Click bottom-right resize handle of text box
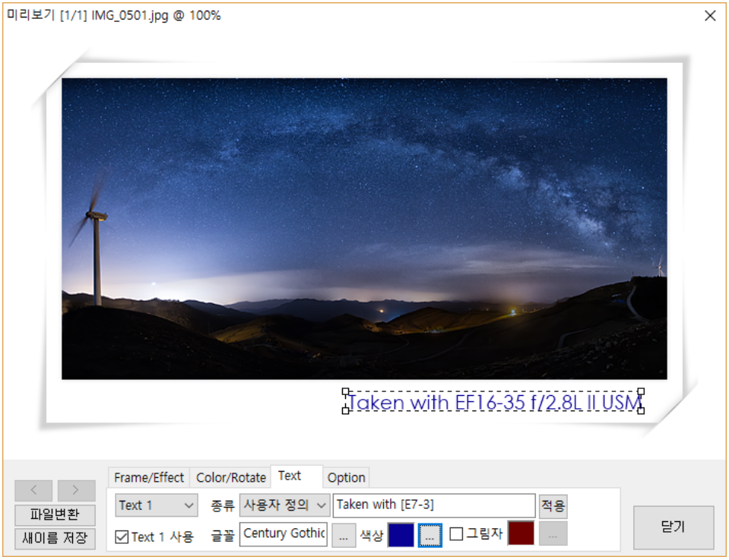The height and width of the screenshot is (560, 729). coord(641,410)
